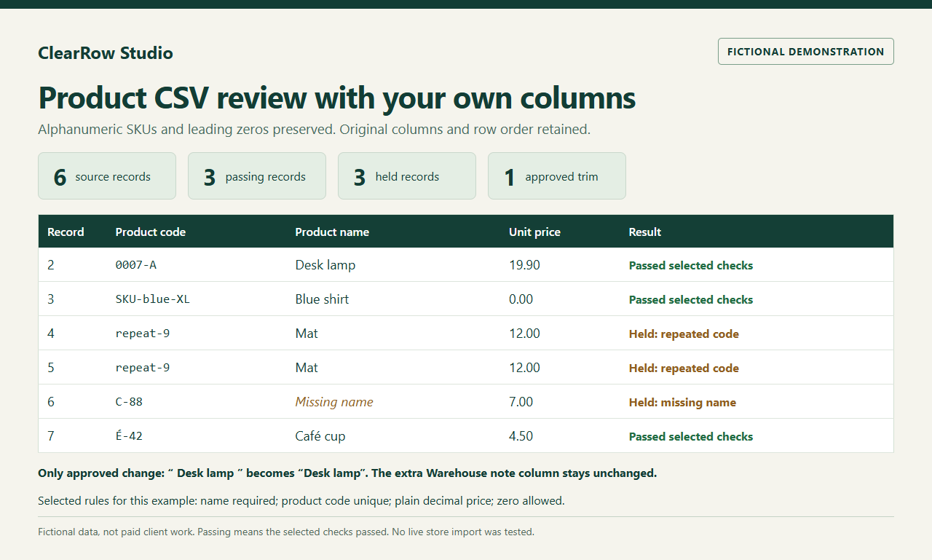Click the "Only approved change" note

[347, 473]
